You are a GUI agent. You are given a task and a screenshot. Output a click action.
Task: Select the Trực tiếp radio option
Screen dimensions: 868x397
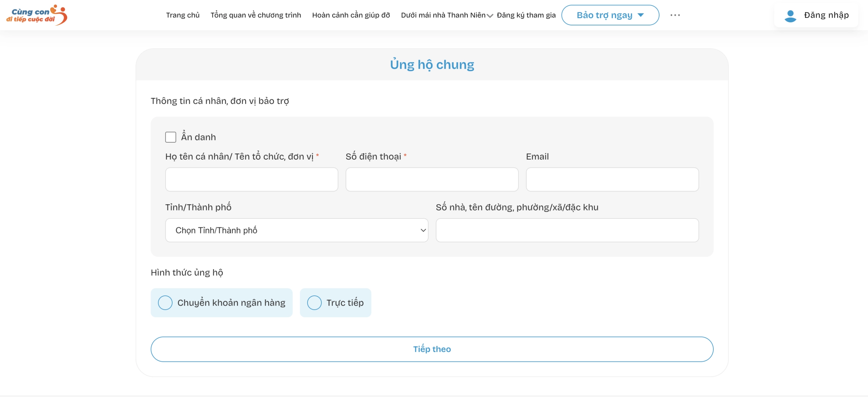pyautogui.click(x=314, y=303)
